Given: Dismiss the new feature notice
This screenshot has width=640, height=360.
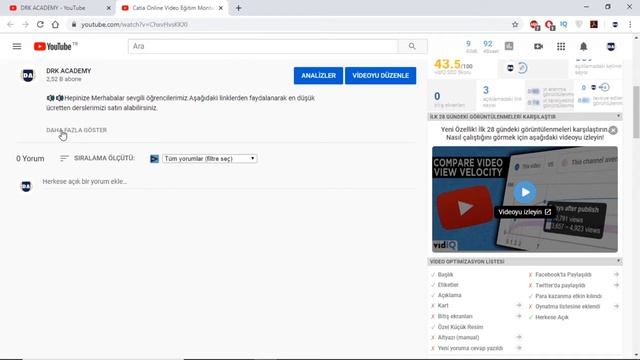Looking at the screenshot, I should 613,130.
